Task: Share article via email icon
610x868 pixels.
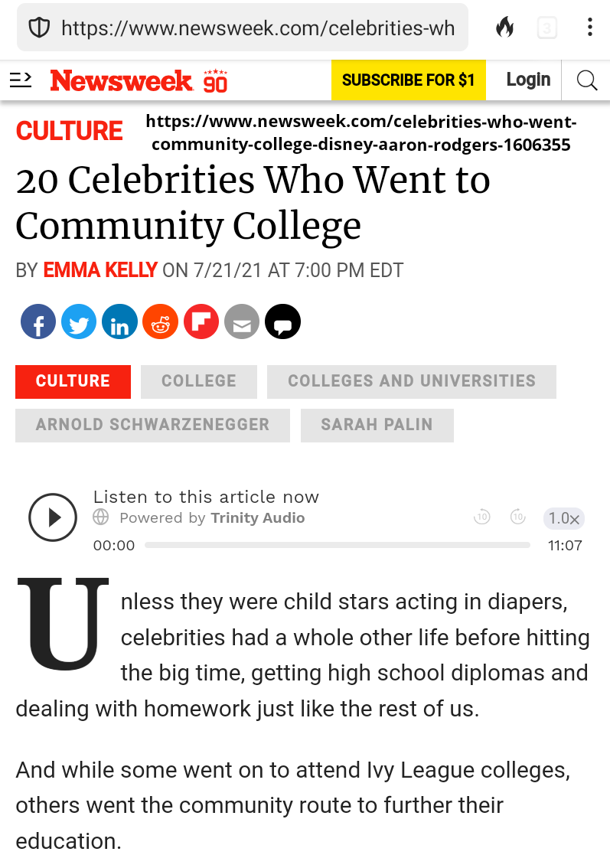Action: coord(241,322)
